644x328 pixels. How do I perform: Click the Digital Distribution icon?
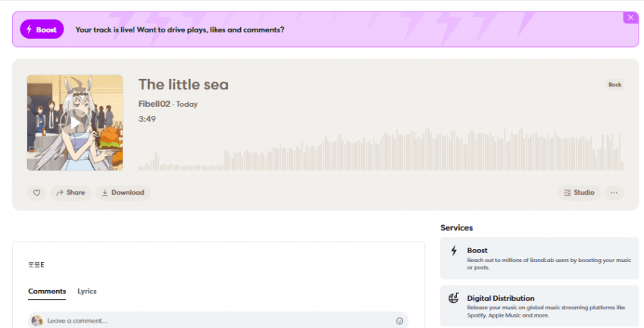tap(454, 298)
